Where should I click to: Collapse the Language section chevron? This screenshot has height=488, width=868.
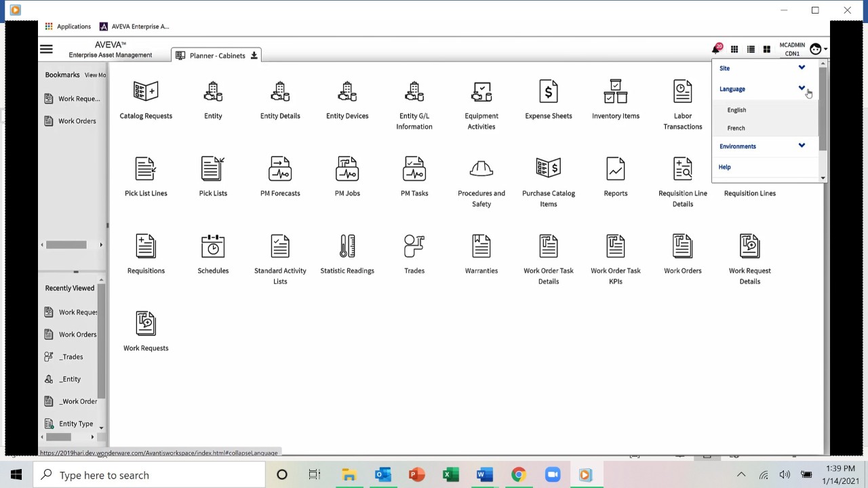tap(802, 89)
